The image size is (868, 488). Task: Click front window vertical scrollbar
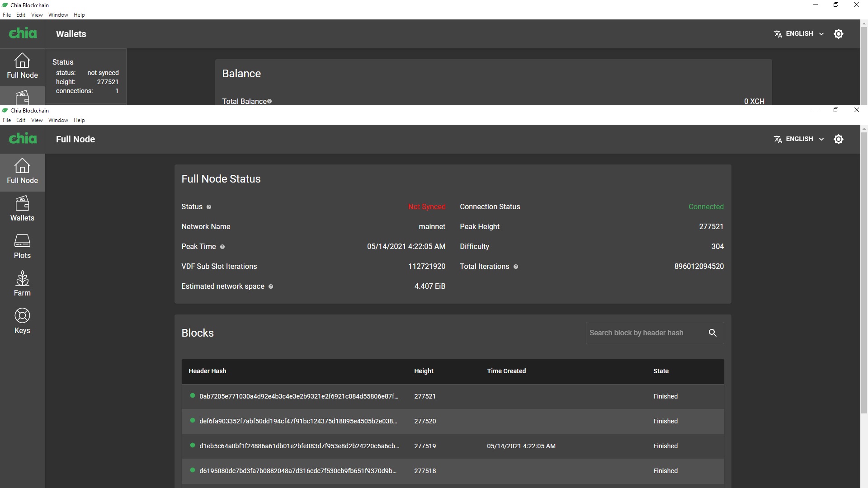[864, 273]
